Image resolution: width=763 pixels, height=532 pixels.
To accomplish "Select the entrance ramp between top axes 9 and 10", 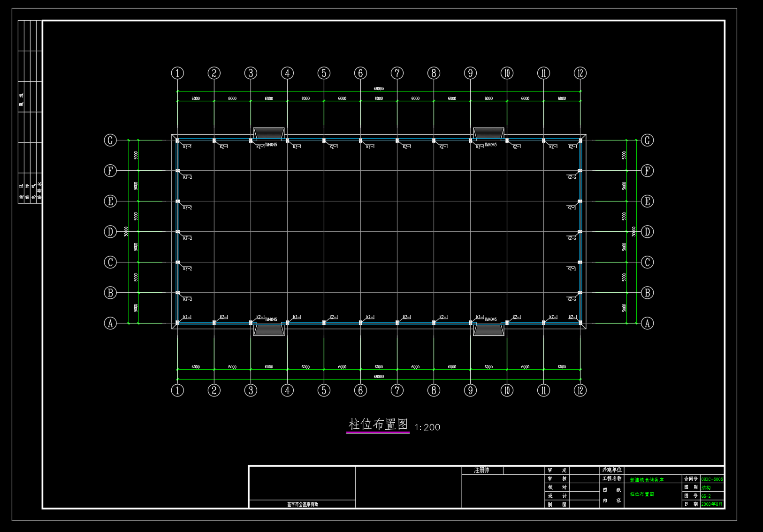I will (488, 134).
